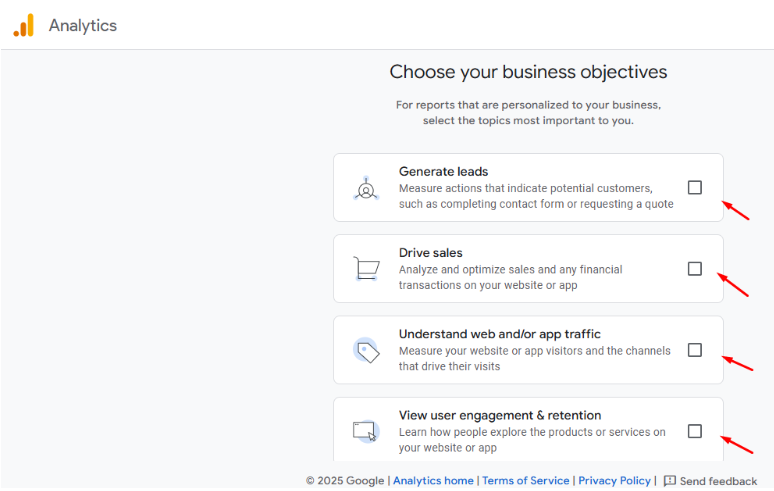Screen dimensions: 774x491
Task: Select the Drive sales card title
Action: 430,253
